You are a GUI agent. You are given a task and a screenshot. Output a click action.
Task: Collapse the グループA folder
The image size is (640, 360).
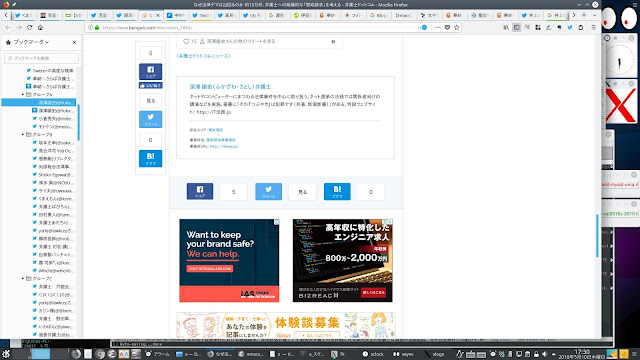23,94
